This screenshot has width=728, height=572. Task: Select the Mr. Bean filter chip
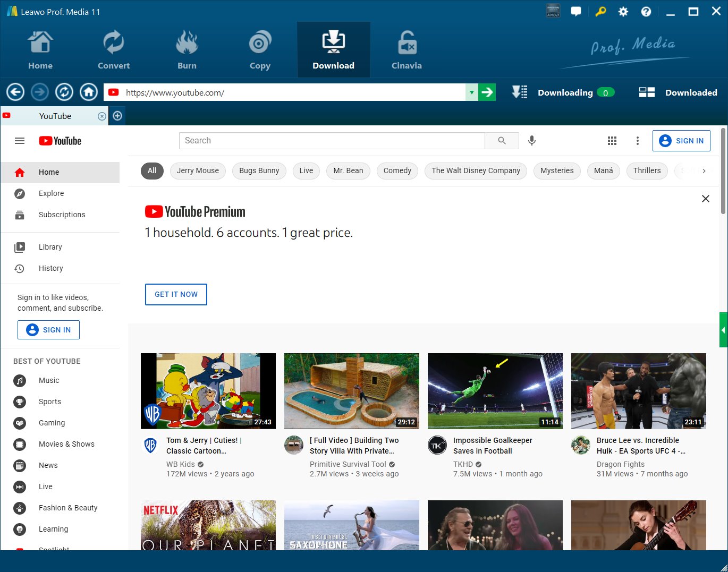348,171
